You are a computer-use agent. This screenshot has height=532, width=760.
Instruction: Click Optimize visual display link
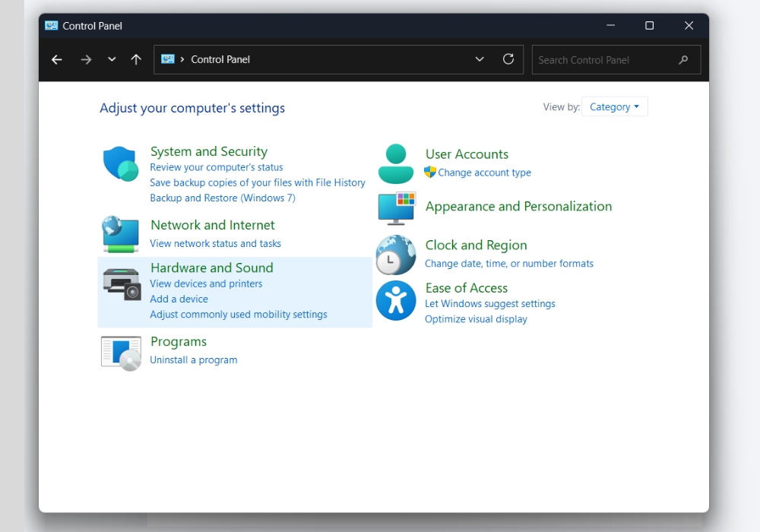tap(476, 319)
